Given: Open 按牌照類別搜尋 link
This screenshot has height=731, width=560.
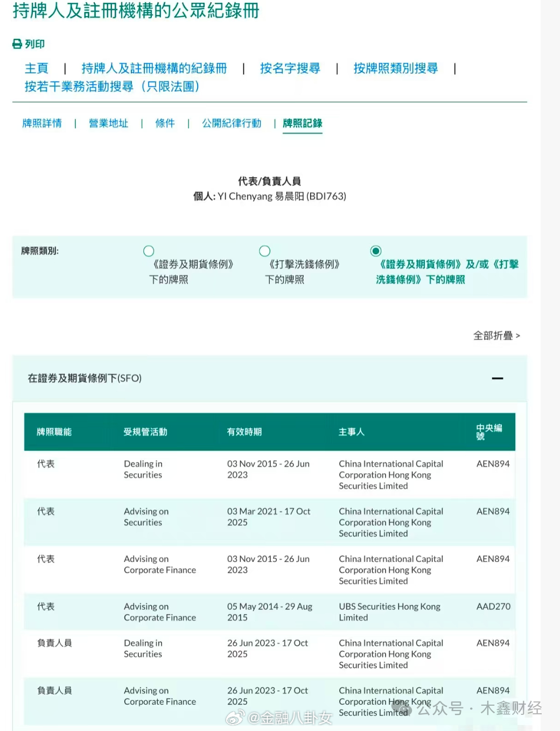Looking at the screenshot, I should tap(396, 68).
